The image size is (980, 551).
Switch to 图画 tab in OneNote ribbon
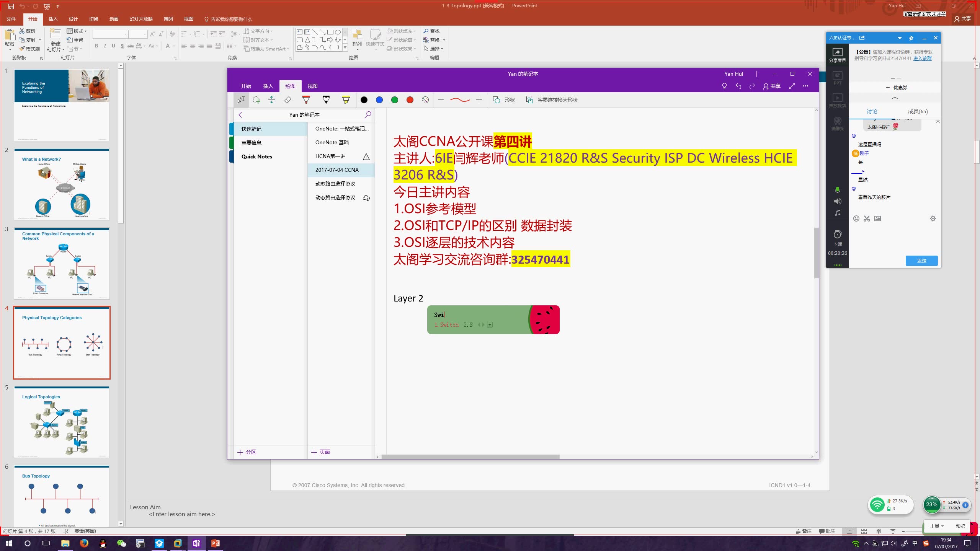point(290,86)
